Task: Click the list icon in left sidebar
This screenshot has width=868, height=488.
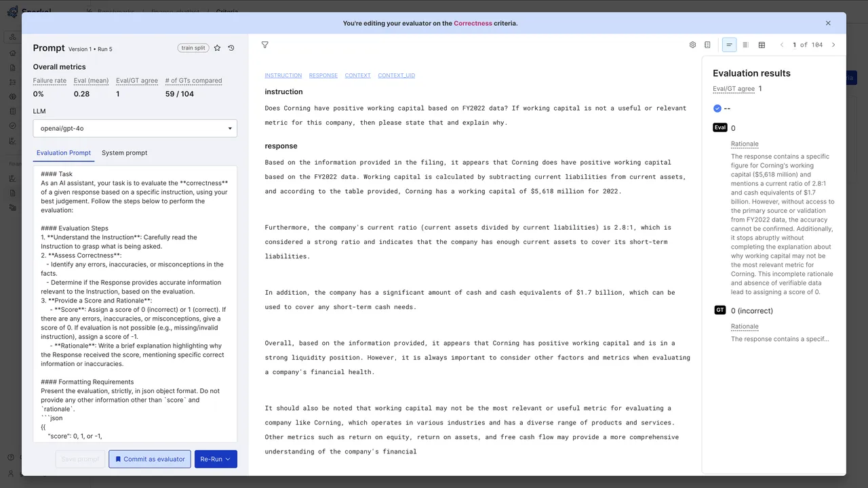Action: pyautogui.click(x=12, y=111)
